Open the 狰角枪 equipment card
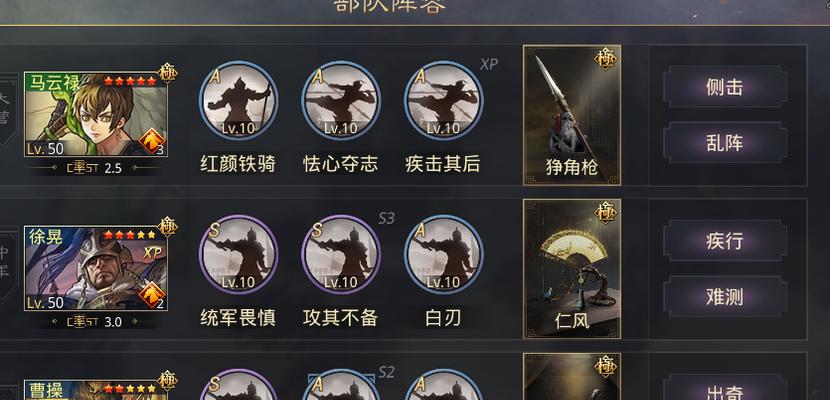This screenshot has width=830, height=400. (572, 115)
